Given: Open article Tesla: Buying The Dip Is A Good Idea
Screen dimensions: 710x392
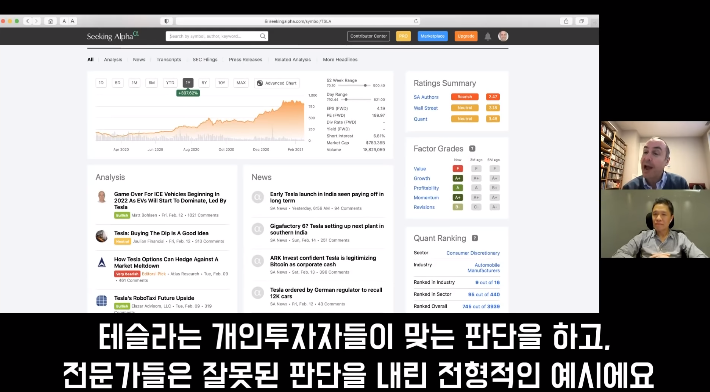Looking at the screenshot, I should click(161, 233).
